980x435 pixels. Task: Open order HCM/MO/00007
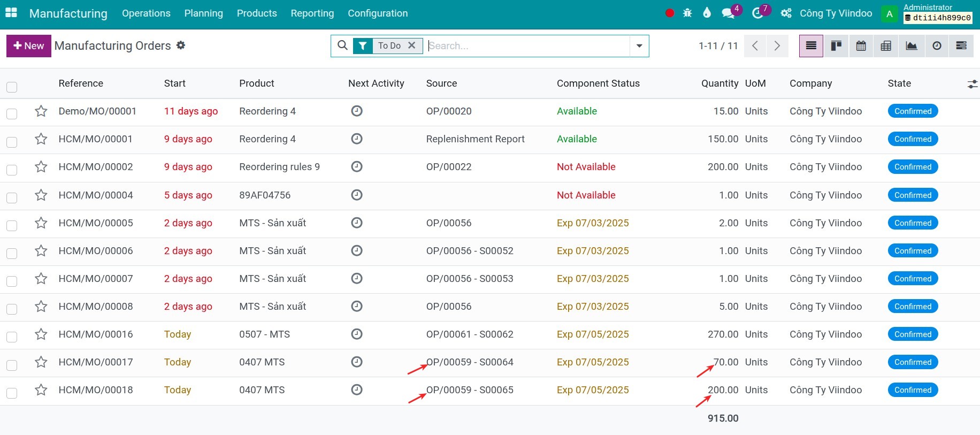(x=96, y=279)
